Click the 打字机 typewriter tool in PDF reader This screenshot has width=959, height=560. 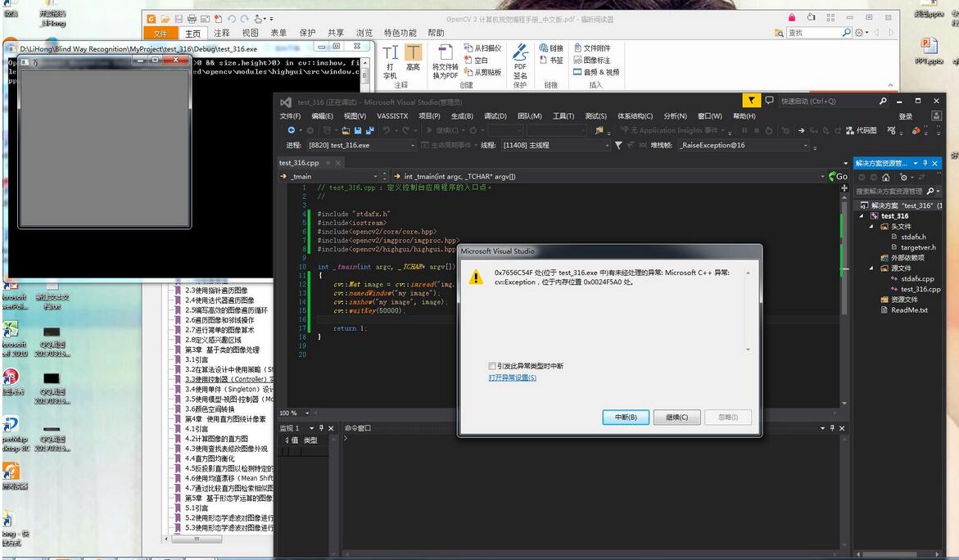point(390,61)
